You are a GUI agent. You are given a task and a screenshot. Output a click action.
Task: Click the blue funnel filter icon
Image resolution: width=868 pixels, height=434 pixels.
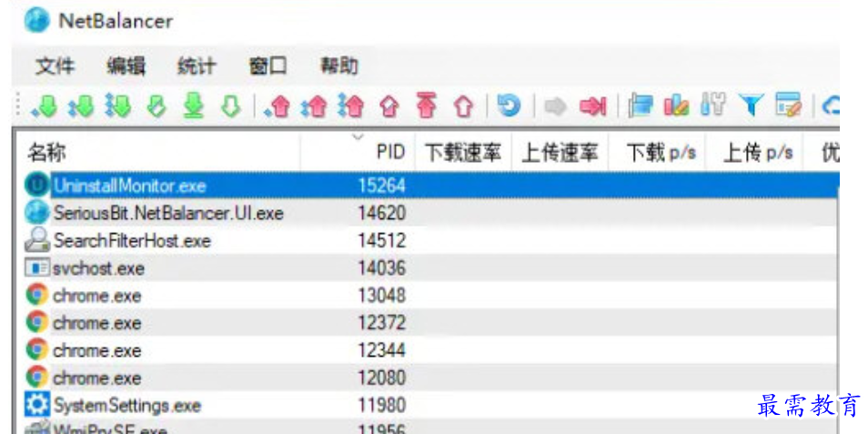[x=751, y=106]
